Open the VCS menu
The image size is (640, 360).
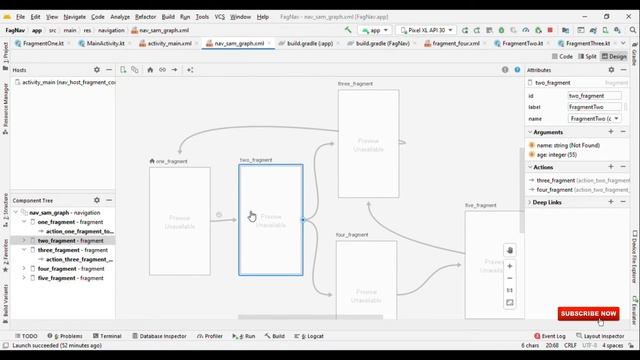(220, 17)
